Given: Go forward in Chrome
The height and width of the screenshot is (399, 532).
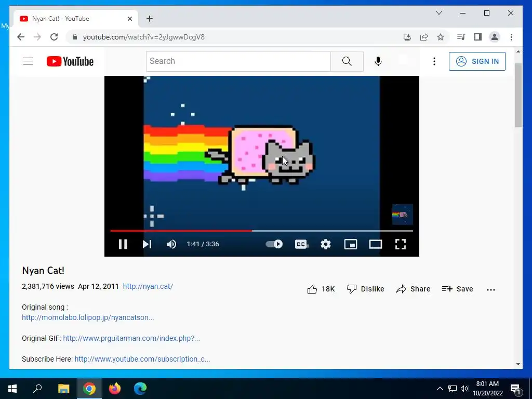Looking at the screenshot, I should pyautogui.click(x=37, y=37).
